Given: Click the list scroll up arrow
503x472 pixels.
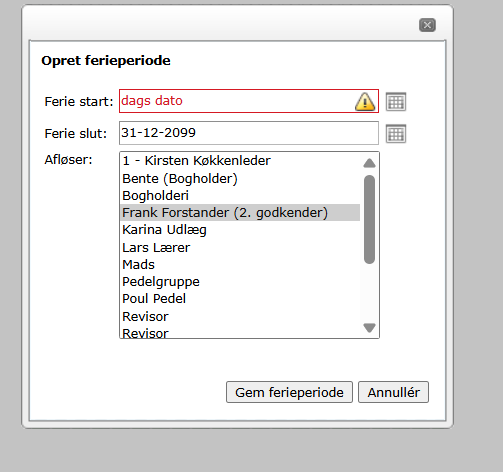Looking at the screenshot, I should pyautogui.click(x=369, y=163).
